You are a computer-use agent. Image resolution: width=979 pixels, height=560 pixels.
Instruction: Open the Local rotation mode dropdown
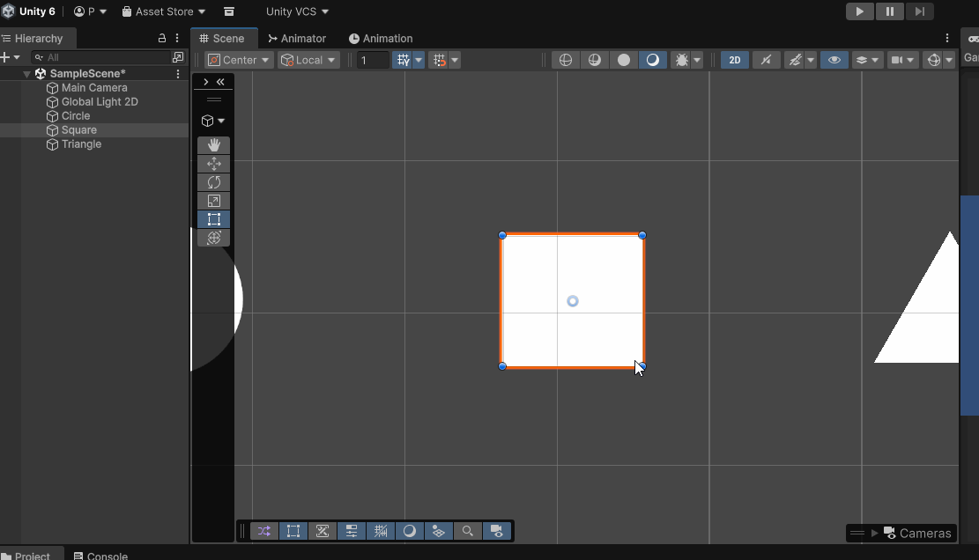pyautogui.click(x=308, y=60)
